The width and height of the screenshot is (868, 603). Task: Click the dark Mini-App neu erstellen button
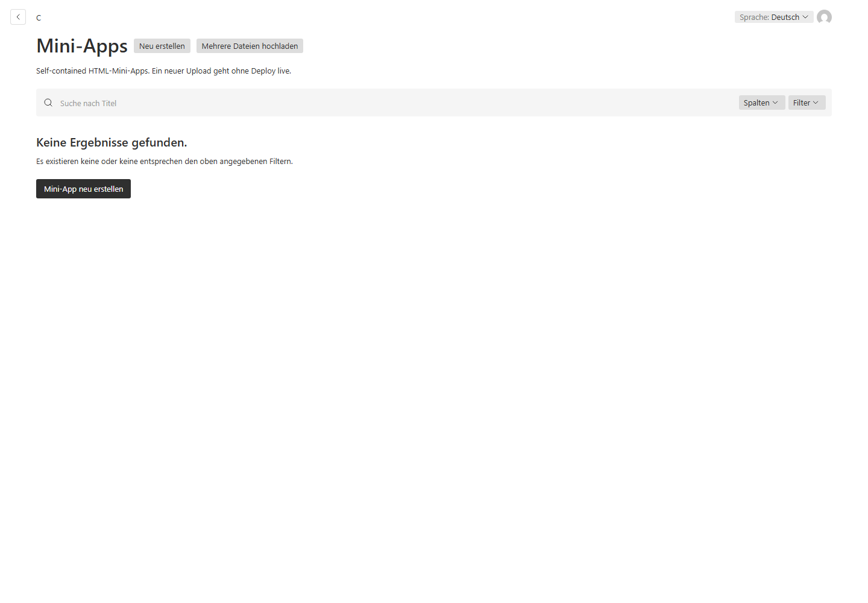pyautogui.click(x=83, y=189)
